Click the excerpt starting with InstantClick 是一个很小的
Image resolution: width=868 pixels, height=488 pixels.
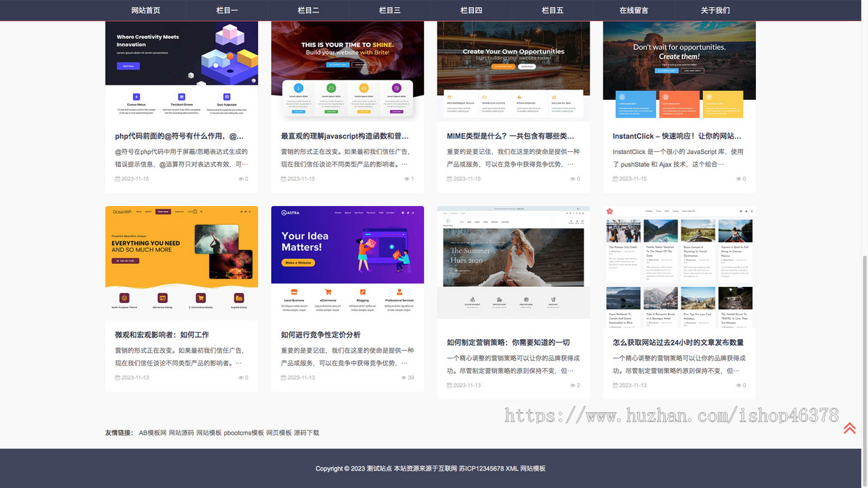coord(678,158)
